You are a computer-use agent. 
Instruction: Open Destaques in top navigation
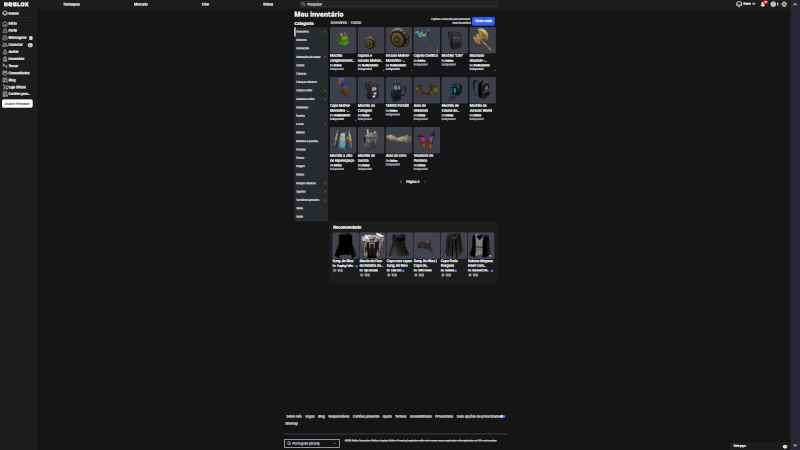pyautogui.click(x=71, y=4)
